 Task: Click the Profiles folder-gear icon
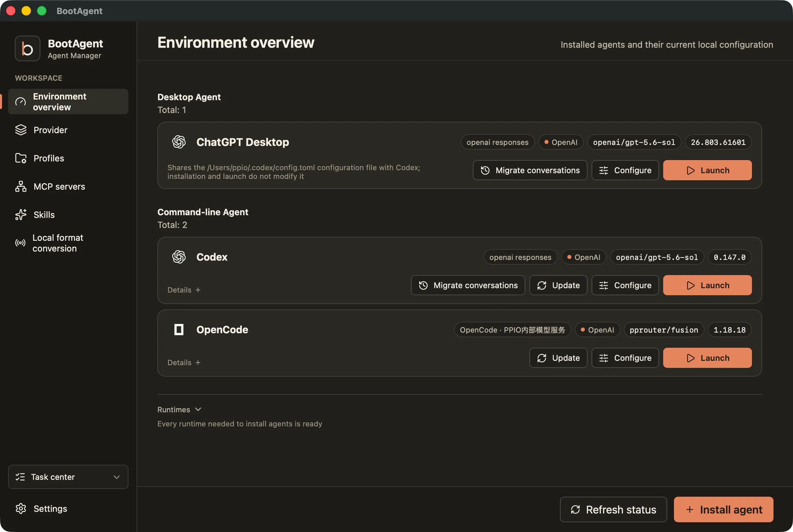(x=21, y=158)
